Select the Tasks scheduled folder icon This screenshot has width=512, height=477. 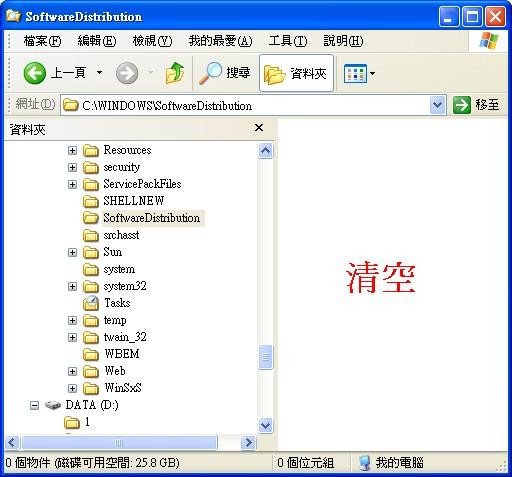(91, 303)
